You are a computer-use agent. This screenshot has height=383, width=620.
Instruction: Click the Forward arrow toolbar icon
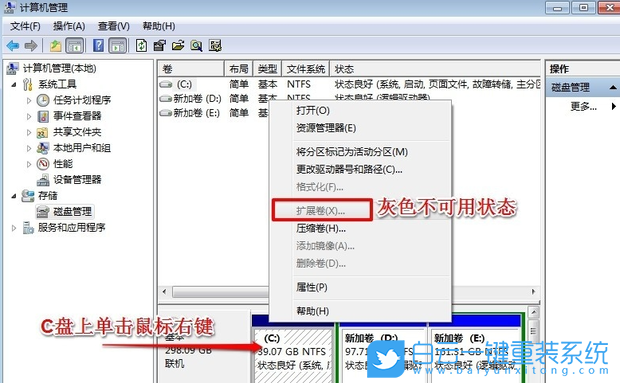pos(31,46)
